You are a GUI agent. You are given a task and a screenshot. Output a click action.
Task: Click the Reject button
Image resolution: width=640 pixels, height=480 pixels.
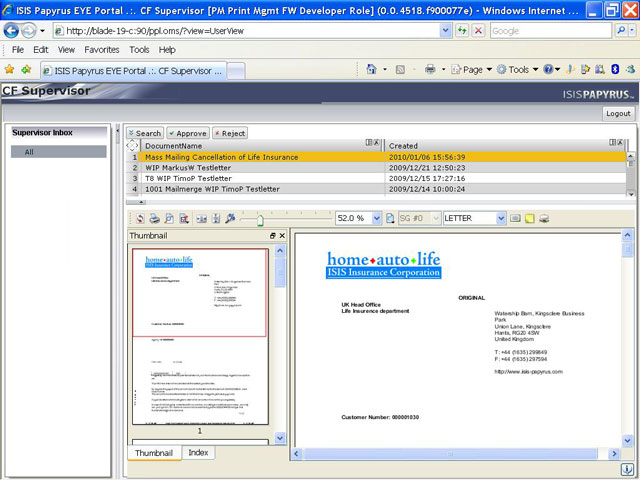(x=229, y=133)
